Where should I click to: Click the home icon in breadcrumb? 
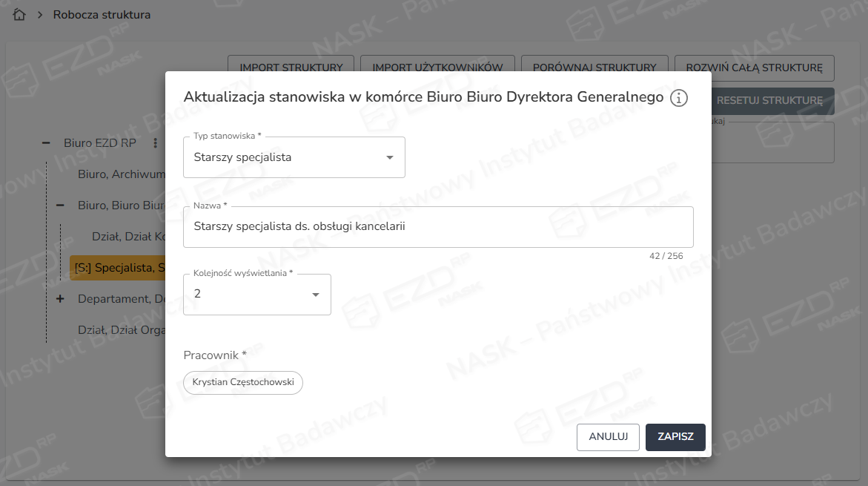20,15
